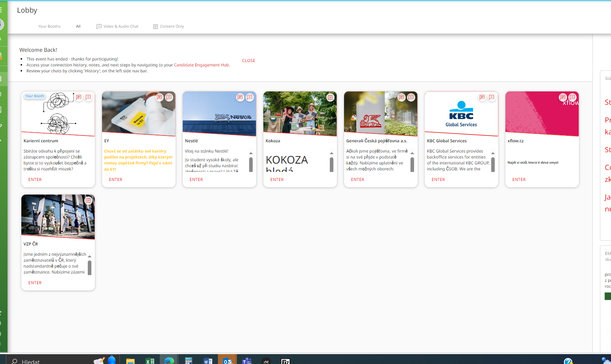Launch Excel from the taskbar
611x364 pixels.
(149, 360)
